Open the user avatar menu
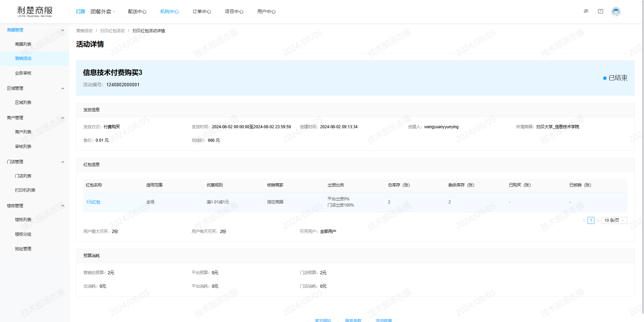The width and height of the screenshot is (644, 322). [616, 11]
